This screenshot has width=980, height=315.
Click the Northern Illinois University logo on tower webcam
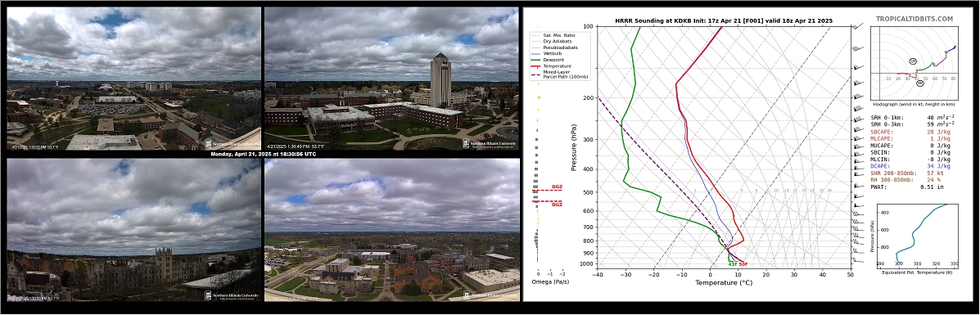(489, 144)
